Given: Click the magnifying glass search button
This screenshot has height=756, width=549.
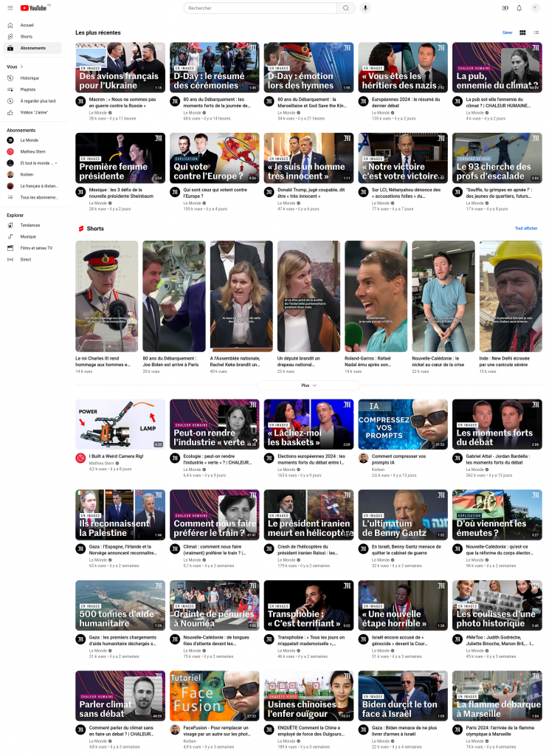Looking at the screenshot, I should coord(346,7).
